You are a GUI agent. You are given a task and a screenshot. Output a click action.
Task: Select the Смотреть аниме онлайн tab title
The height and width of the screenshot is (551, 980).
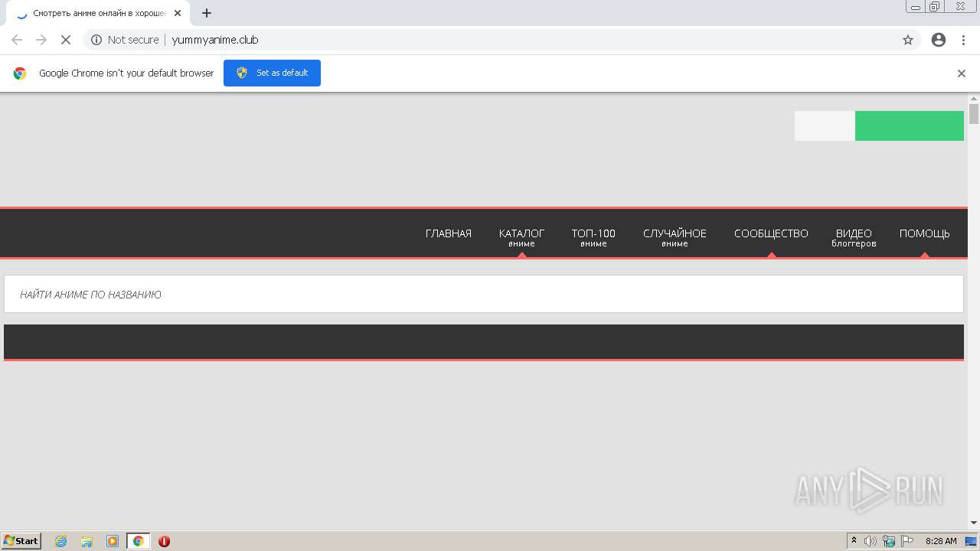click(100, 13)
